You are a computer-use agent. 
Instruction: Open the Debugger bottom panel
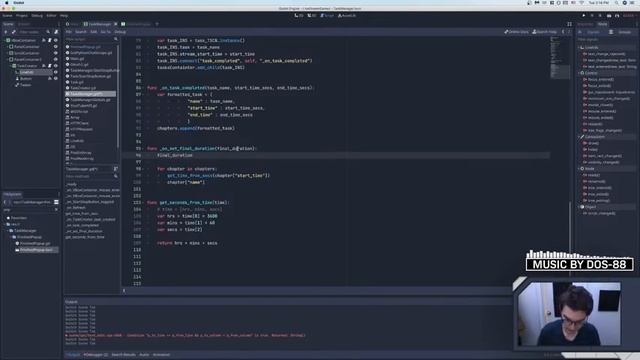(96, 355)
